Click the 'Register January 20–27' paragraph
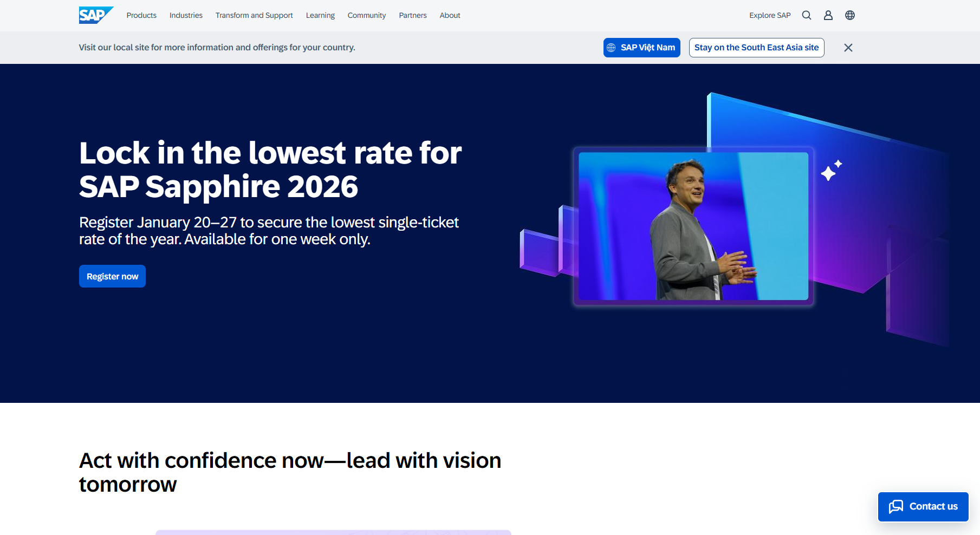This screenshot has width=980, height=535. (269, 231)
